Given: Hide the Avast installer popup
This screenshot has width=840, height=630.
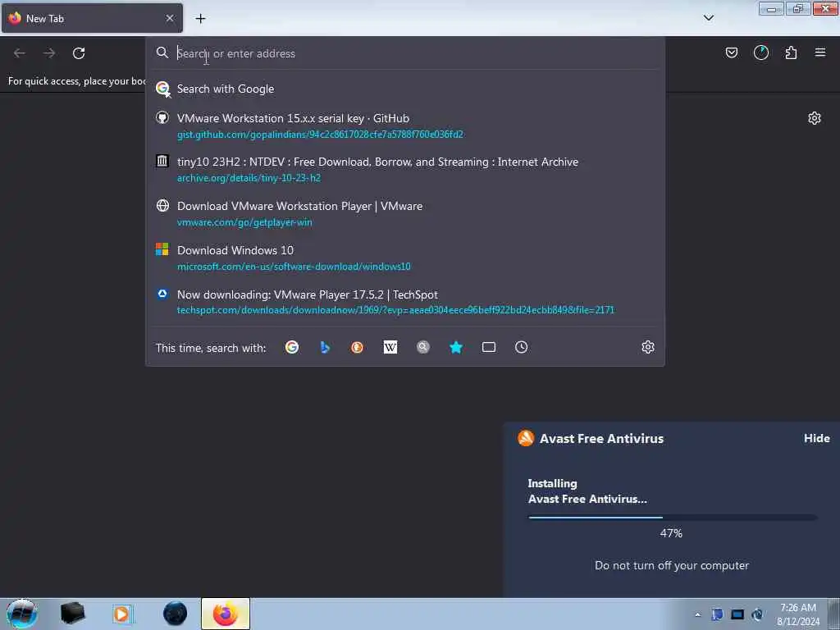Looking at the screenshot, I should coord(816,438).
